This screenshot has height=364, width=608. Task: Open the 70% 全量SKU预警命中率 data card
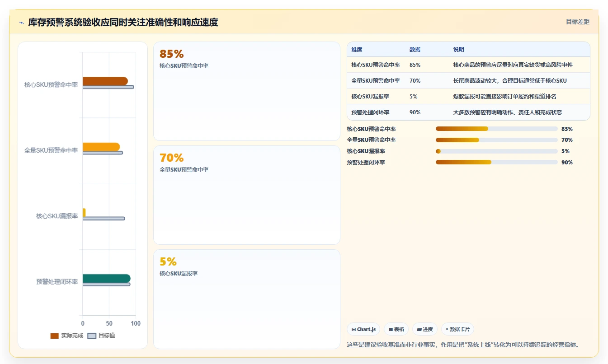point(247,195)
